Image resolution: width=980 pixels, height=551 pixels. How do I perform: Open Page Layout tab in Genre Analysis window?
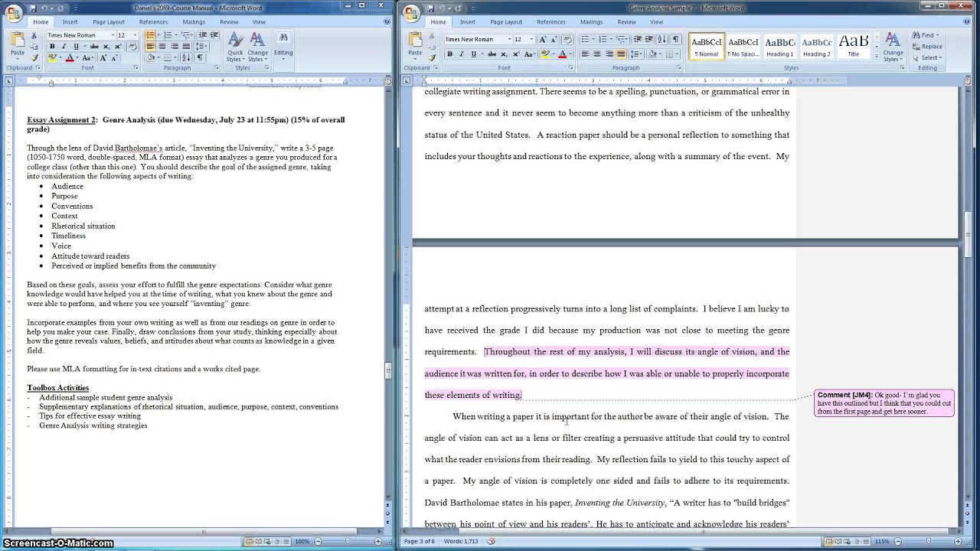click(x=506, y=22)
